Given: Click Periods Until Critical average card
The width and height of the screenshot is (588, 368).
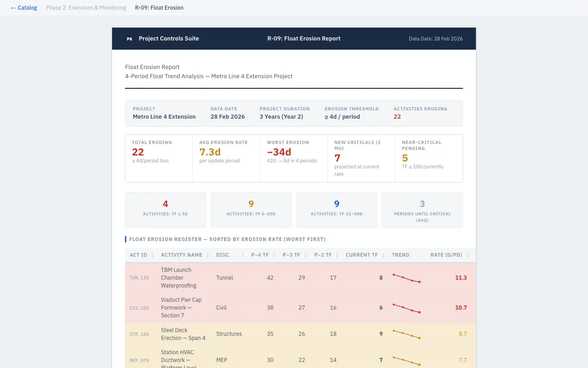Looking at the screenshot, I should pos(422,210).
